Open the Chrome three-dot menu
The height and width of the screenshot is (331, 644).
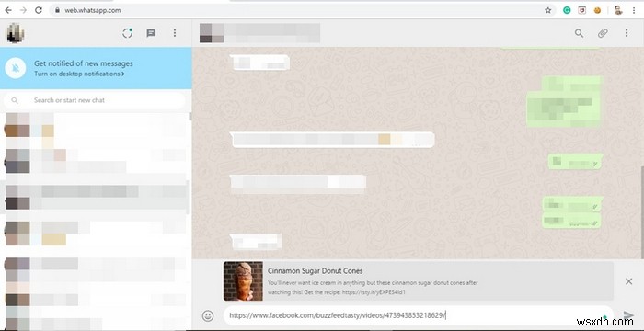coord(634,10)
